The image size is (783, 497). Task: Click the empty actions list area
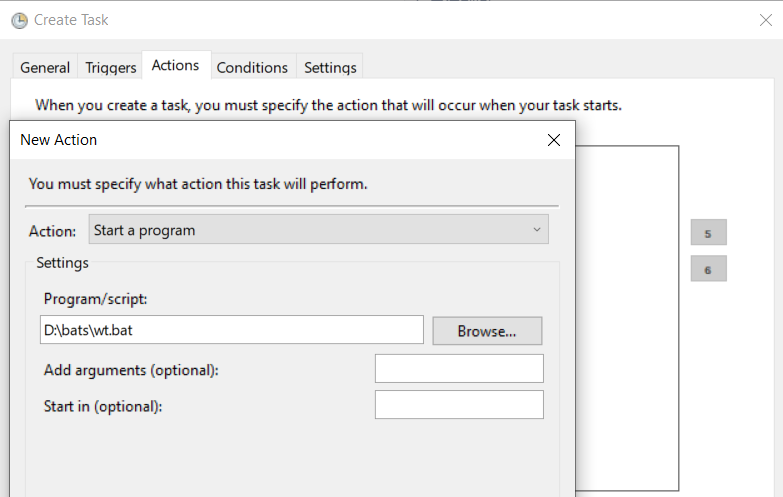click(x=627, y=318)
